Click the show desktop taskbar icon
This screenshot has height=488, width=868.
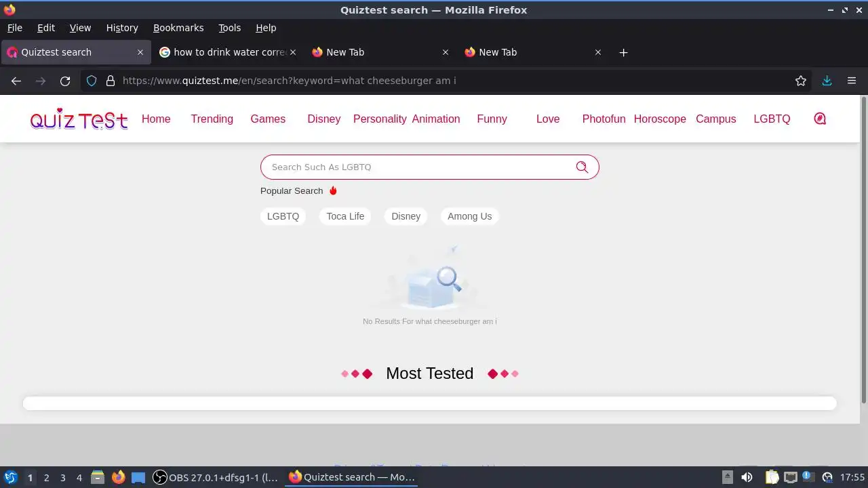click(138, 477)
